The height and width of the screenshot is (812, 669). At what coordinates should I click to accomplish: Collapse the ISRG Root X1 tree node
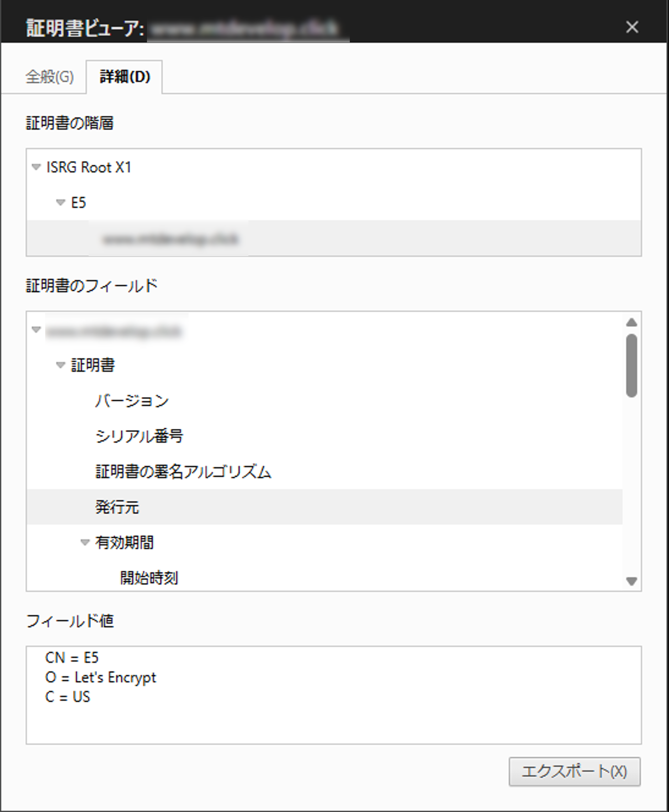click(x=37, y=167)
